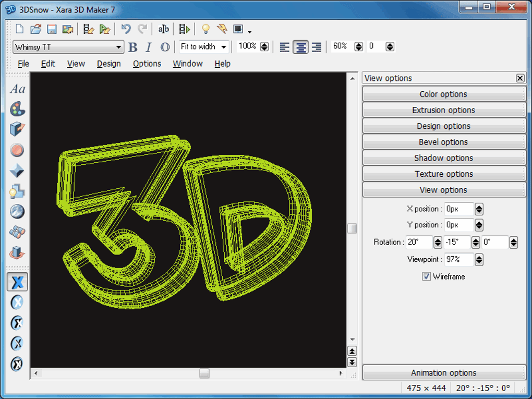Disable the Wireframe checkbox
This screenshot has height=399, width=532.
point(427,276)
